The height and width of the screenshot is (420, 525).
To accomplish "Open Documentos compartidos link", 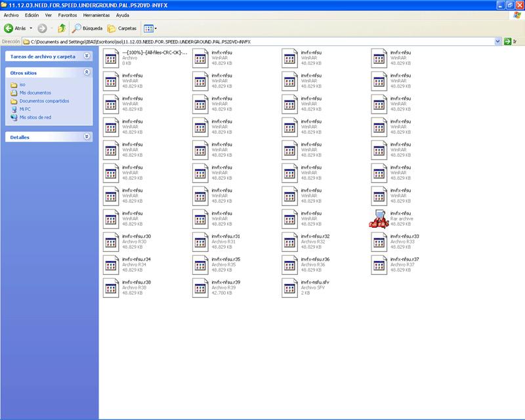I will [x=44, y=101].
